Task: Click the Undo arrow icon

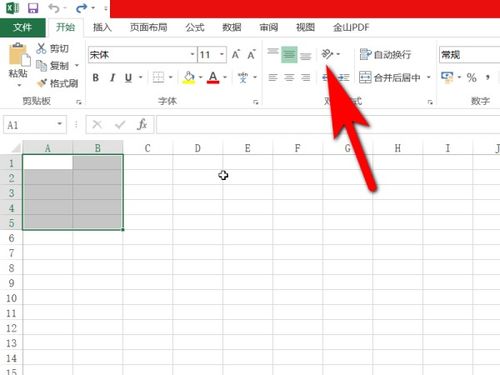Action: 54,8
